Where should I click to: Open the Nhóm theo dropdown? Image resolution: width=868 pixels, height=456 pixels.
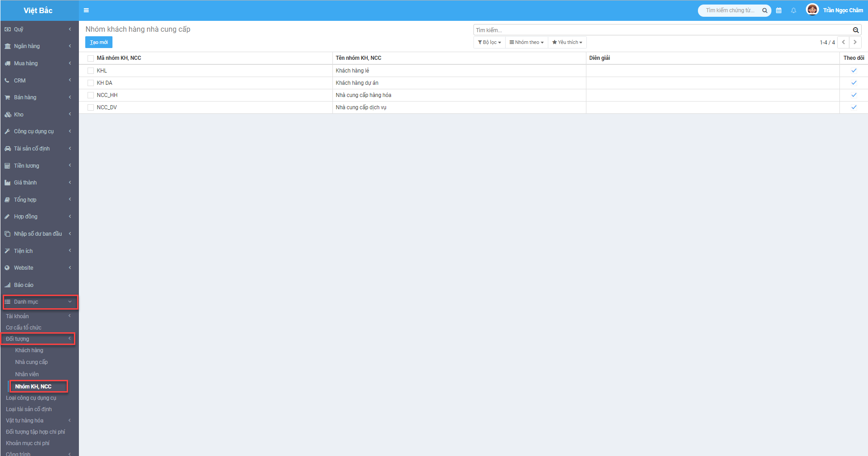point(527,42)
